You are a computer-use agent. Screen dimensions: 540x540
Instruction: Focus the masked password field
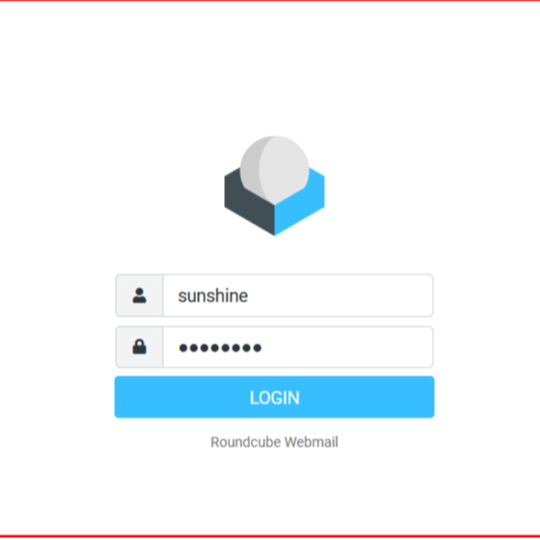coord(298,347)
